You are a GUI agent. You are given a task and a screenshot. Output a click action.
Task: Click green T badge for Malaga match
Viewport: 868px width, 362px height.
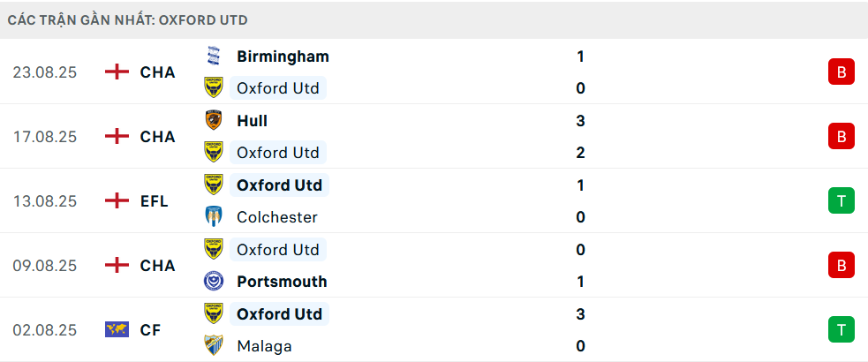point(842,330)
